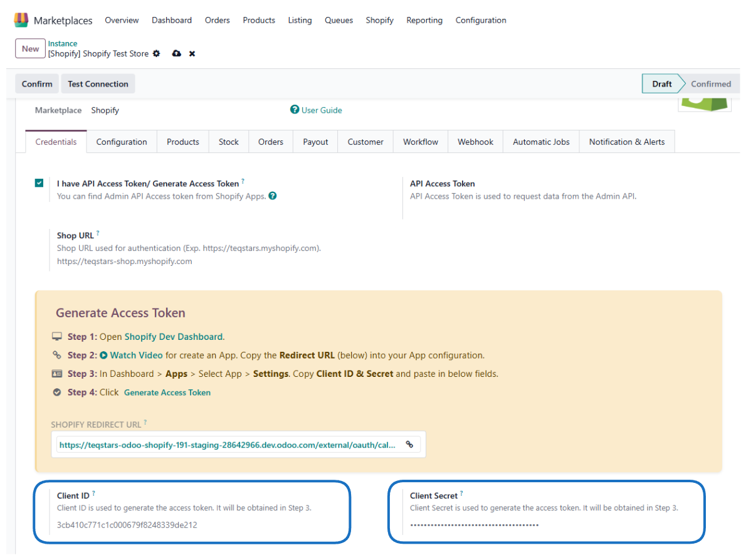Click the Instance breadcrumb link
Screen dimensions: 746x560
pyautogui.click(x=62, y=43)
